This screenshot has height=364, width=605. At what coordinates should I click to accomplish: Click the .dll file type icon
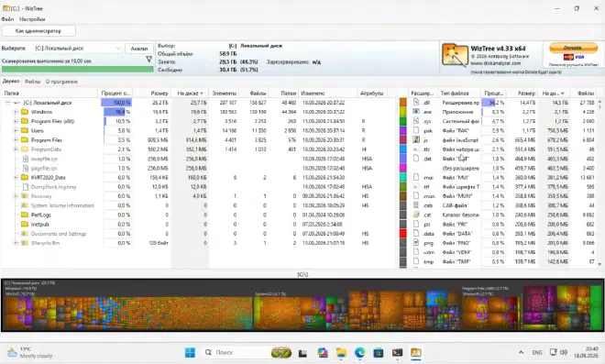(416, 103)
